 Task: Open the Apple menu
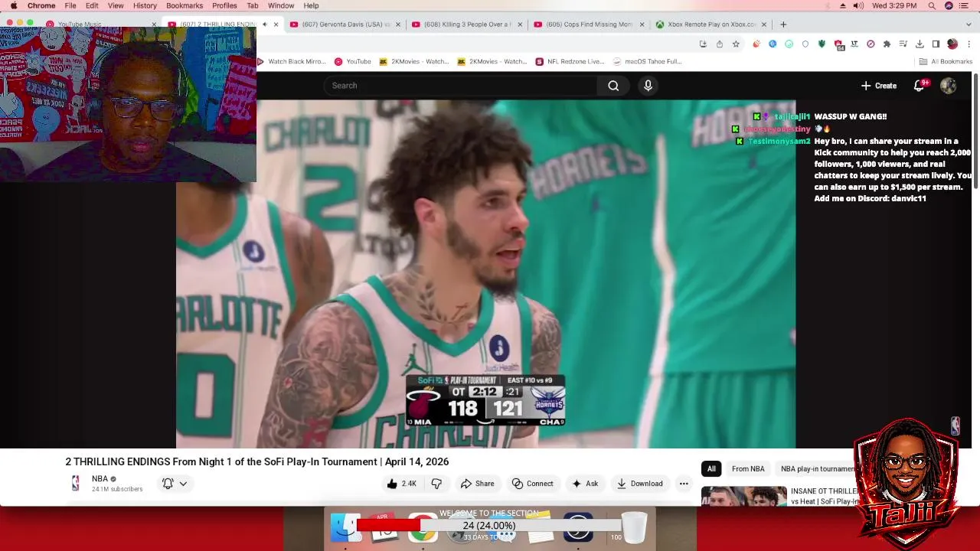14,5
